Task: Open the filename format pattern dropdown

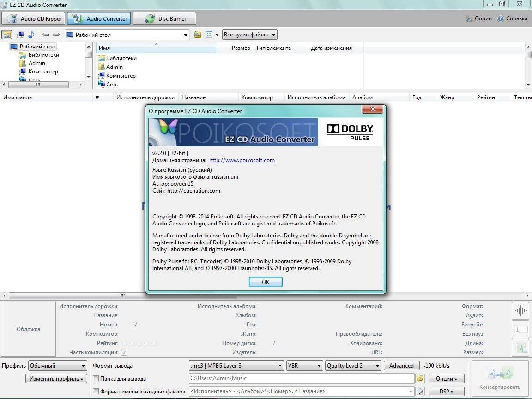Action: [411, 392]
